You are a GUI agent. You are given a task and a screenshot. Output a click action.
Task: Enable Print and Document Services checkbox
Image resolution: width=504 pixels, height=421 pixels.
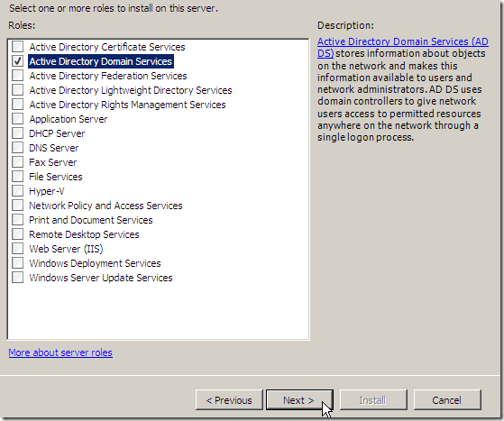(x=18, y=220)
